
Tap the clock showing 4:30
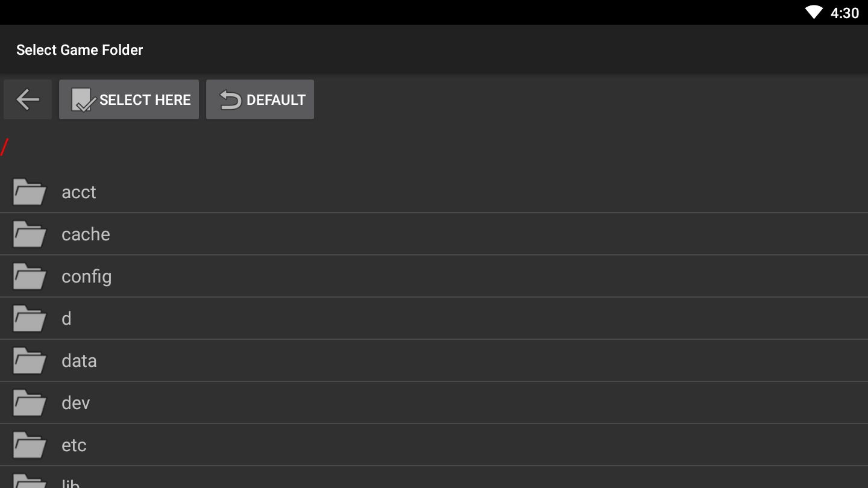[x=844, y=13]
